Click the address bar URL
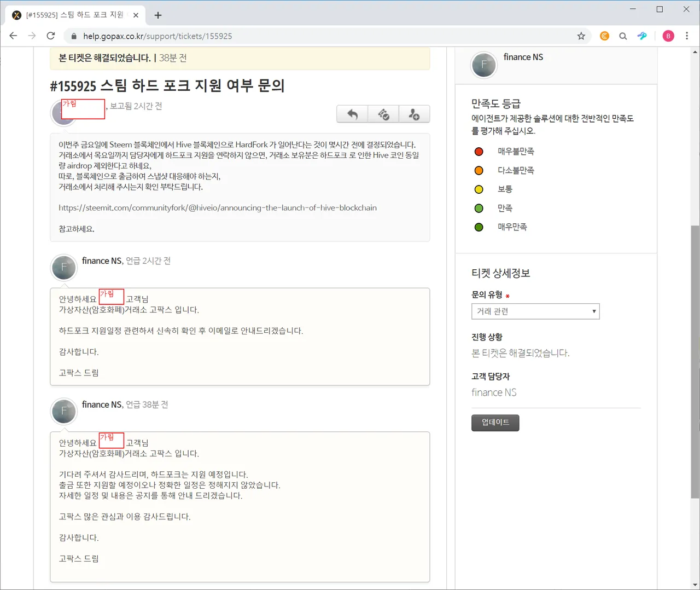This screenshot has height=590, width=700. pyautogui.click(x=157, y=36)
